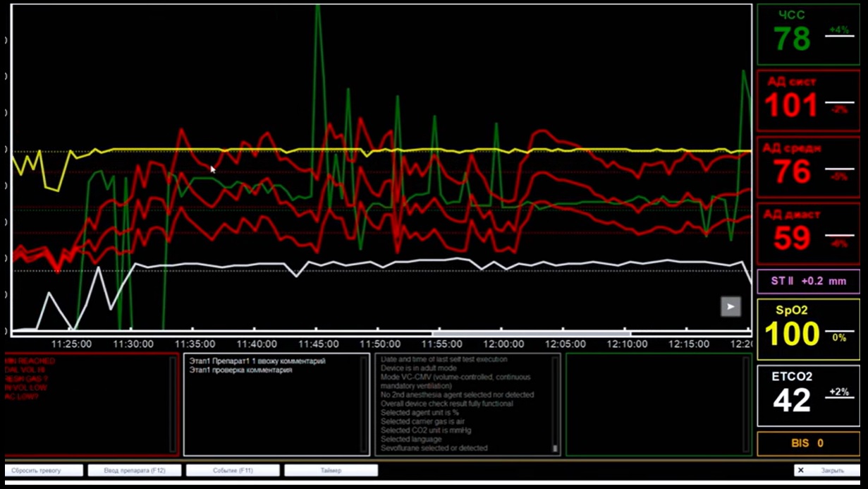The image size is (868, 489).
Task: Click the horizontal timeline scrollbar under the chart
Action: (x=531, y=333)
